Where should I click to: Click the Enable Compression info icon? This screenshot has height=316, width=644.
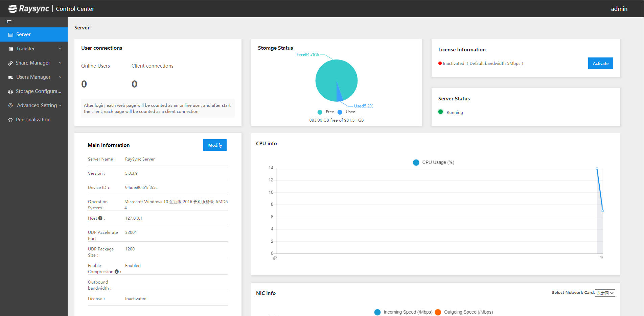tap(117, 272)
